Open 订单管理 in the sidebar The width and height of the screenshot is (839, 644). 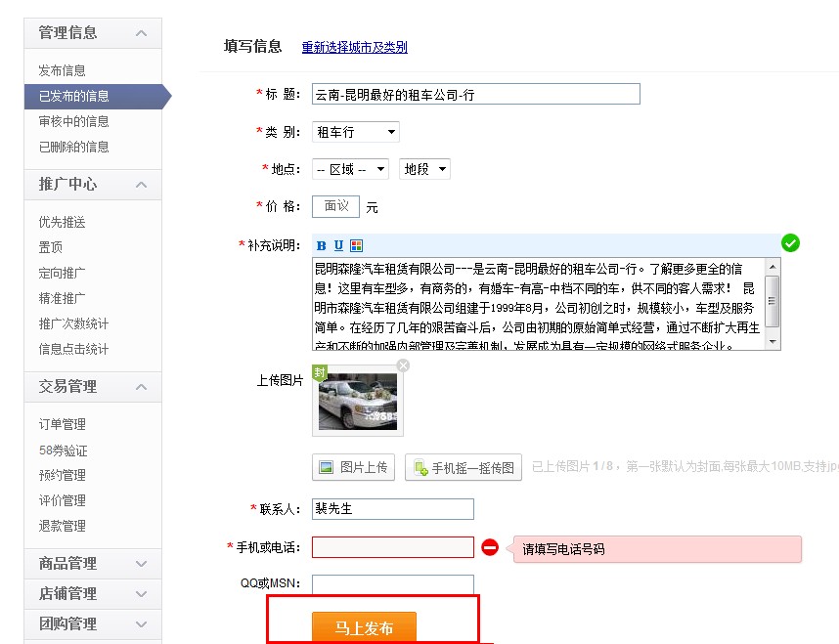click(62, 424)
